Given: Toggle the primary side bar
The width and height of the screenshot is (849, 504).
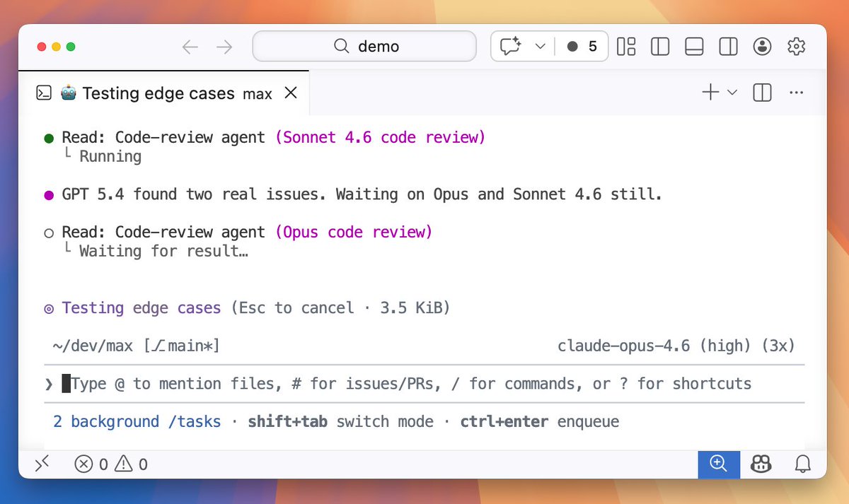Looking at the screenshot, I should click(660, 47).
